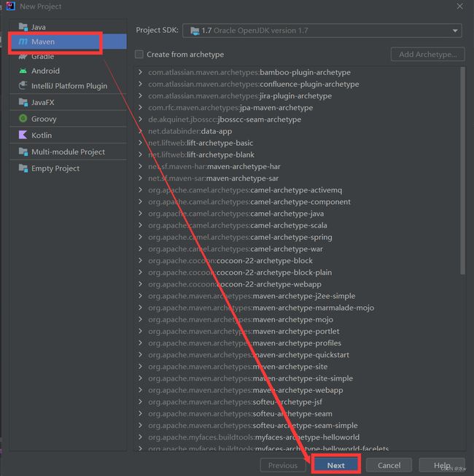Select Kotlin project type

[69, 135]
